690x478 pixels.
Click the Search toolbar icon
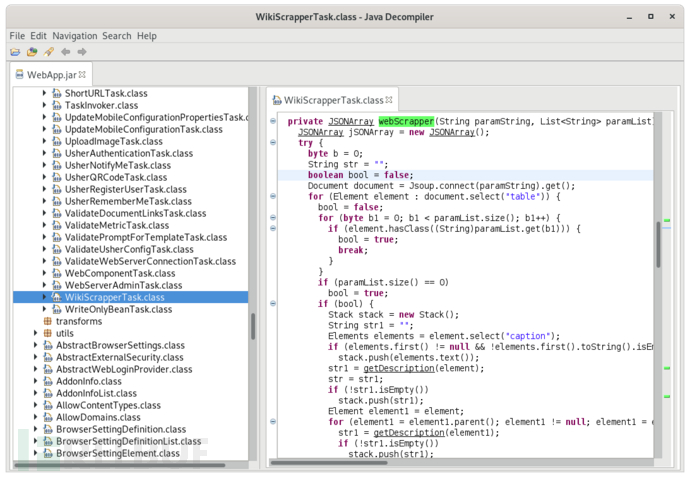[x=49, y=52]
